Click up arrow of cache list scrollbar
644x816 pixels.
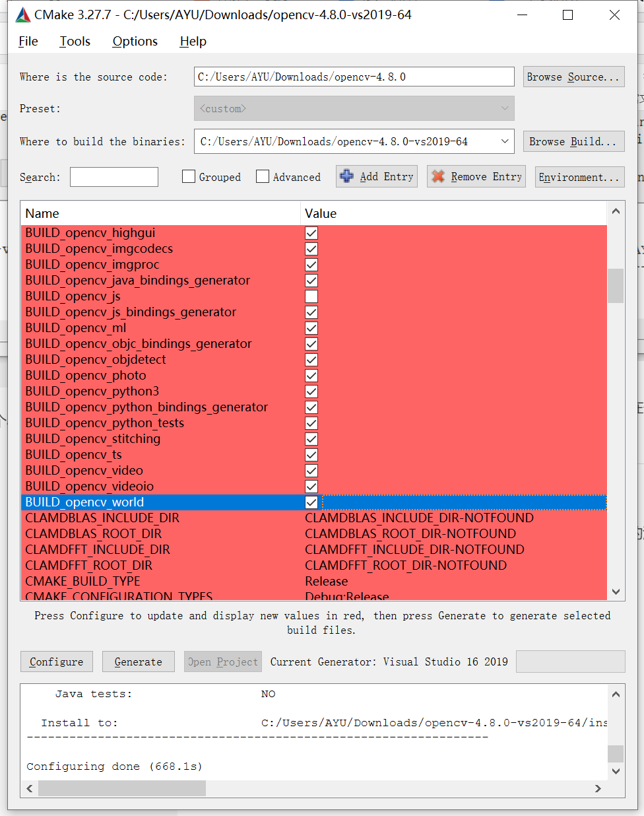point(616,211)
